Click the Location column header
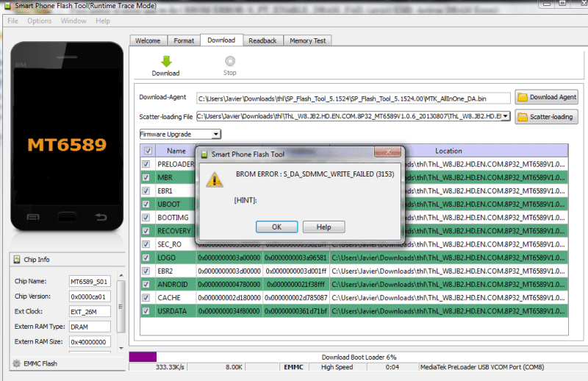The image size is (588, 381). point(448,151)
